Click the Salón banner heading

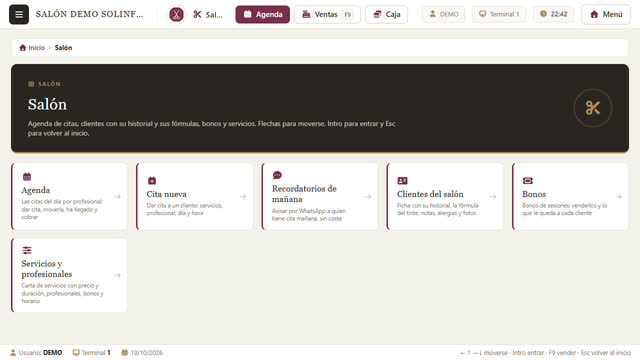(47, 104)
